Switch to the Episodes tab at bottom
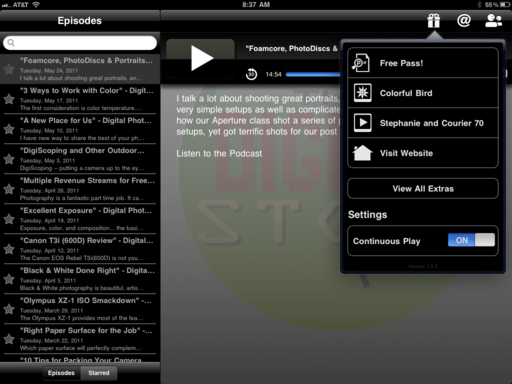The image size is (512, 384). point(61,373)
